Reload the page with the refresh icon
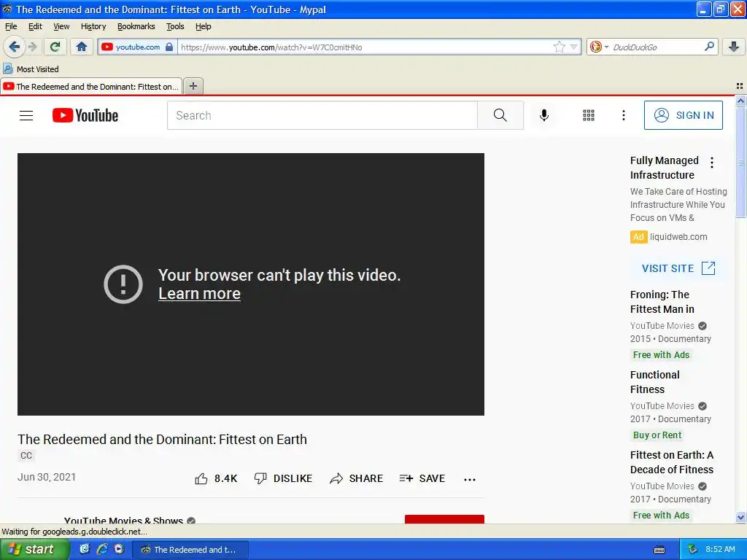This screenshot has height=560, width=747. pos(55,47)
